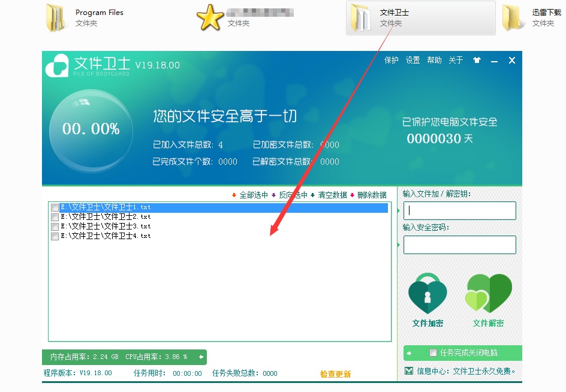Click the Program Files folder icon
Viewport: 566px width, 392px height.
[56, 18]
